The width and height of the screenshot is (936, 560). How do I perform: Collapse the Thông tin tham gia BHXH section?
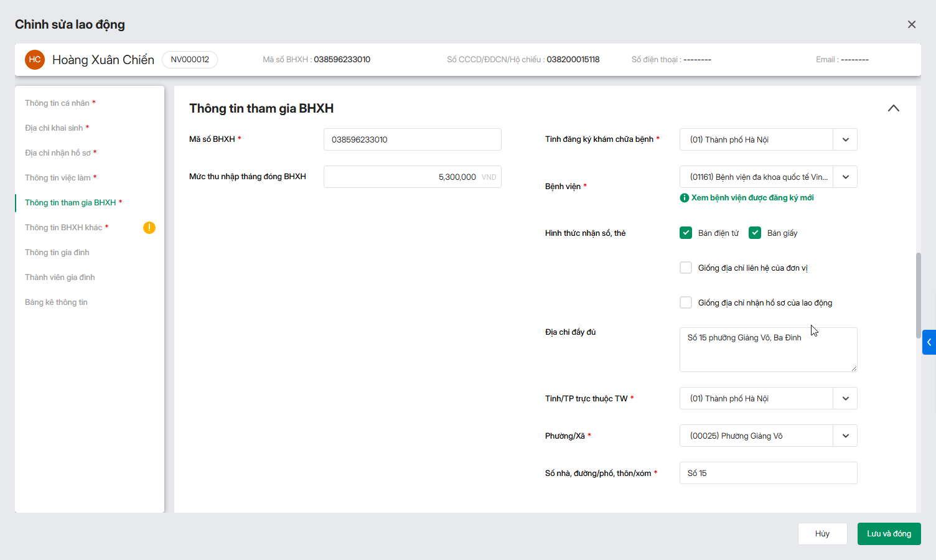coord(893,108)
